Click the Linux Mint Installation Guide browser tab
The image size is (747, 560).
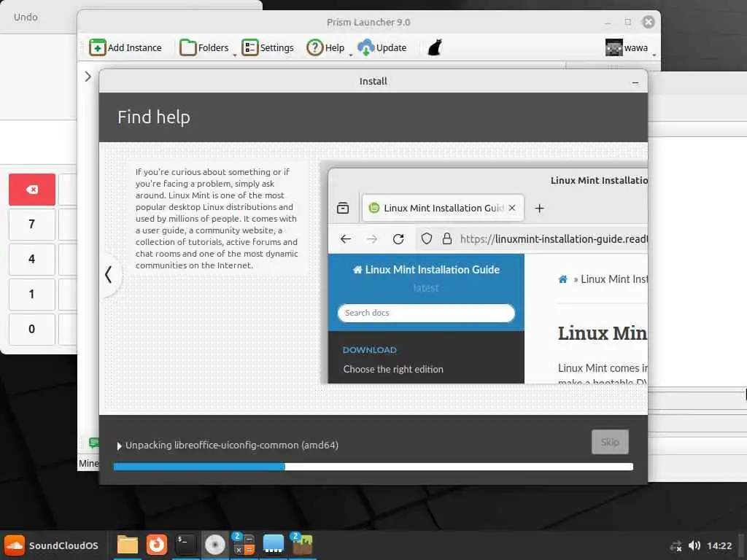click(x=443, y=208)
